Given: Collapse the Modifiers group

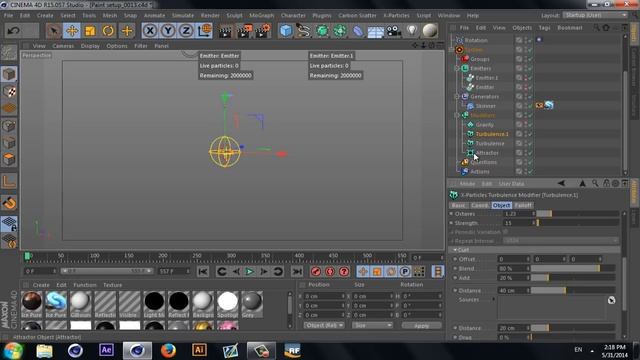Looking at the screenshot, I should [x=457, y=115].
